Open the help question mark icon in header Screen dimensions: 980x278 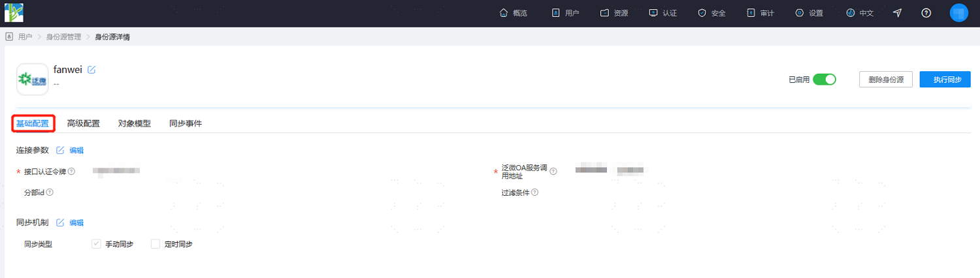click(x=926, y=13)
